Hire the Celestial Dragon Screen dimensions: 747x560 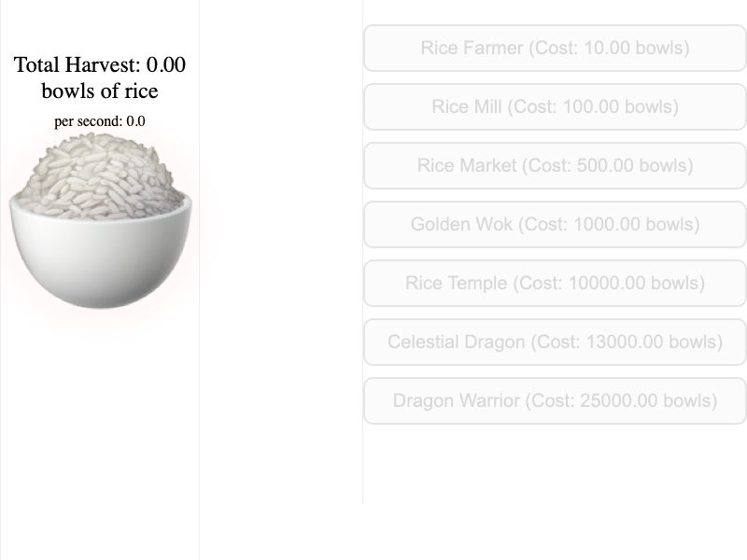(555, 342)
